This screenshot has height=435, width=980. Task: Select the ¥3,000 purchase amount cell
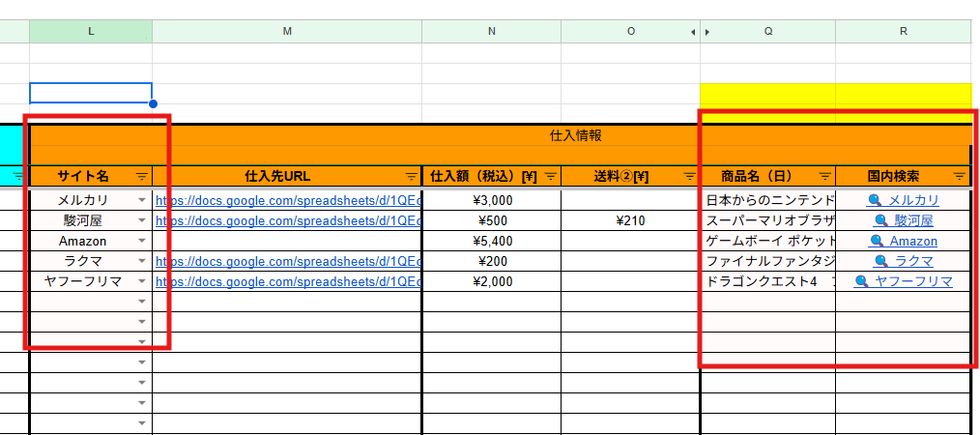(x=491, y=201)
